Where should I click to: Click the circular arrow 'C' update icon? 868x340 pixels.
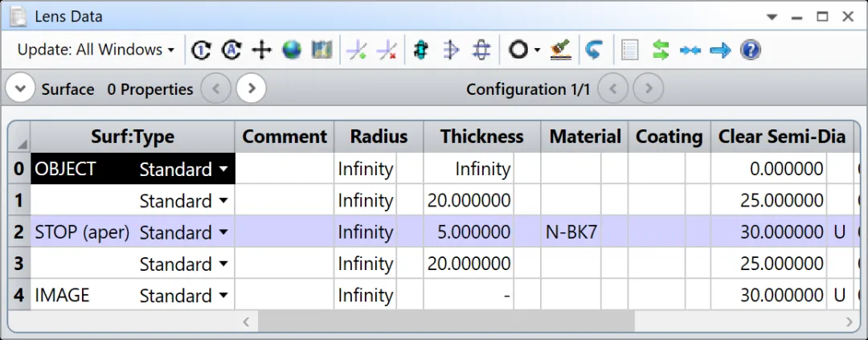pos(201,50)
